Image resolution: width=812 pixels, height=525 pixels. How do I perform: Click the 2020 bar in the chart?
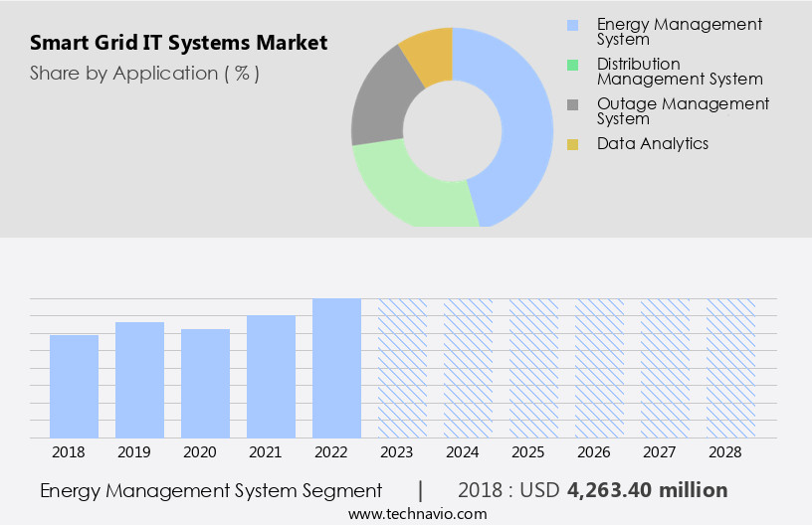205,383
